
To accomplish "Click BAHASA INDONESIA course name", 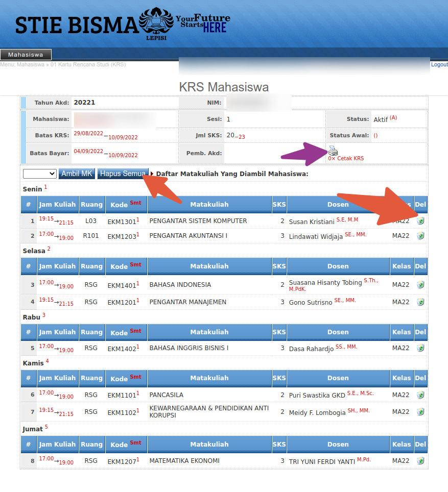I will pyautogui.click(x=180, y=285).
